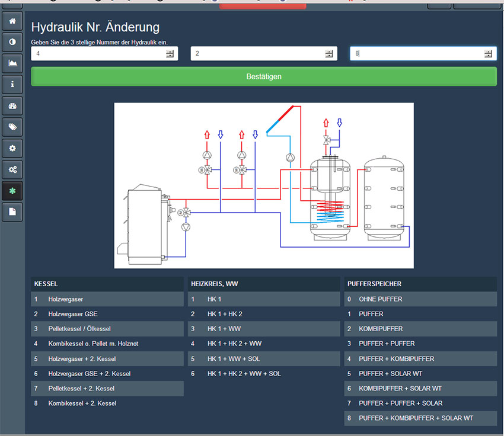Image resolution: width=504 pixels, height=436 pixels.
Task: Click the info icon in sidebar
Action: pyautogui.click(x=12, y=84)
